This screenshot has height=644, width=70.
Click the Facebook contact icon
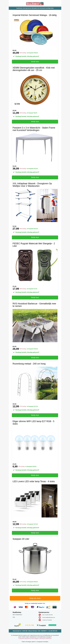coord(40,620)
